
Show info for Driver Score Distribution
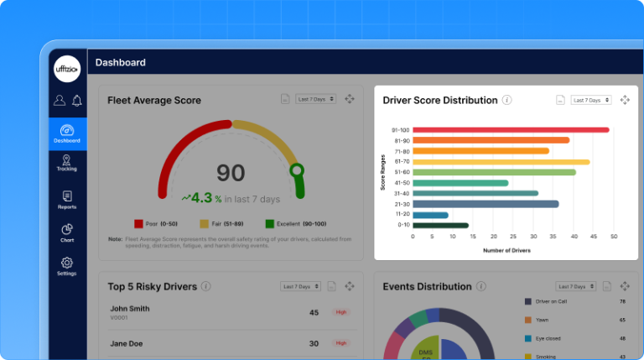(x=506, y=100)
